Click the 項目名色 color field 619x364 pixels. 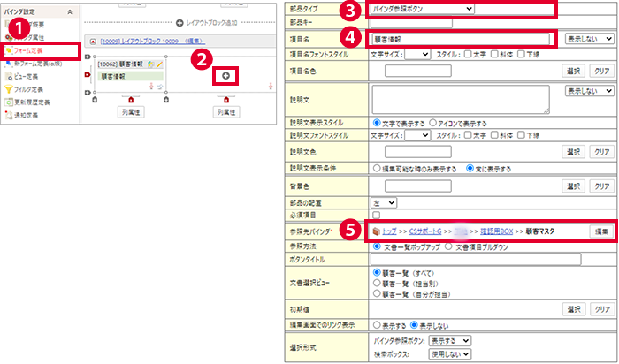click(x=417, y=71)
